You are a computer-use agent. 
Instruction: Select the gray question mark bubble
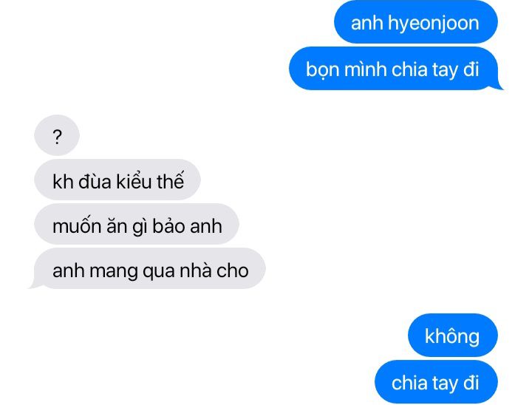tap(57, 135)
